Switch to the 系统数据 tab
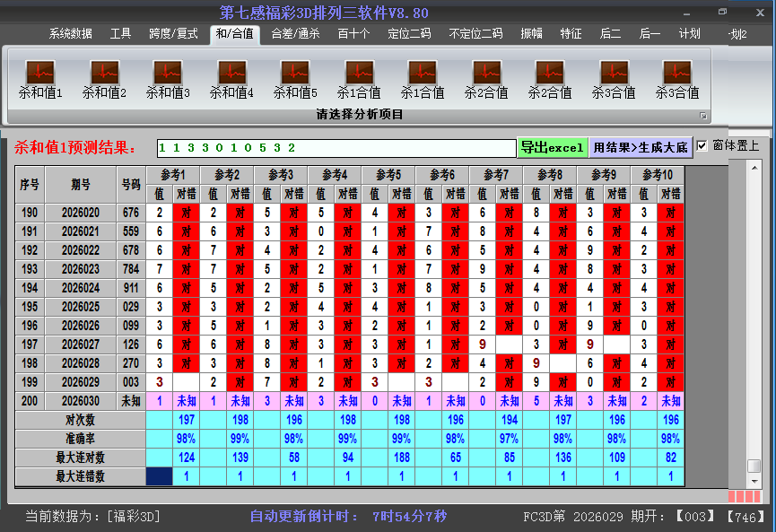The image size is (776, 532). [x=70, y=34]
